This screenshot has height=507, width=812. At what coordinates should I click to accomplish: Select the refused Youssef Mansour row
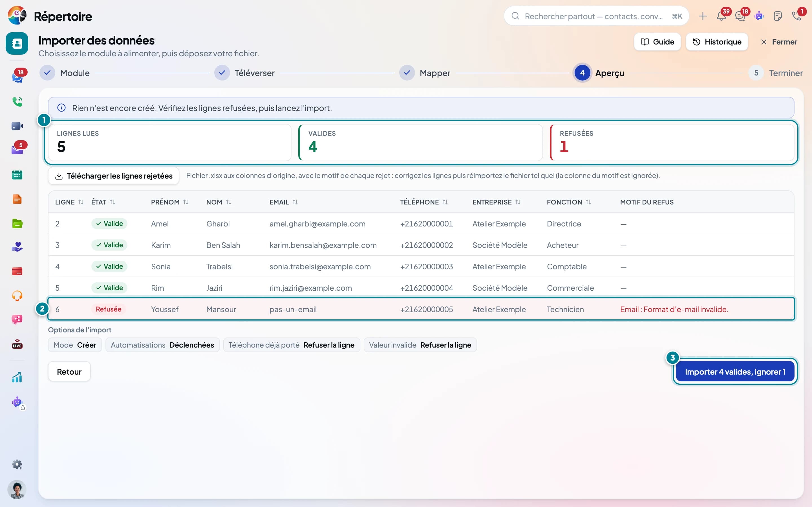point(421,309)
